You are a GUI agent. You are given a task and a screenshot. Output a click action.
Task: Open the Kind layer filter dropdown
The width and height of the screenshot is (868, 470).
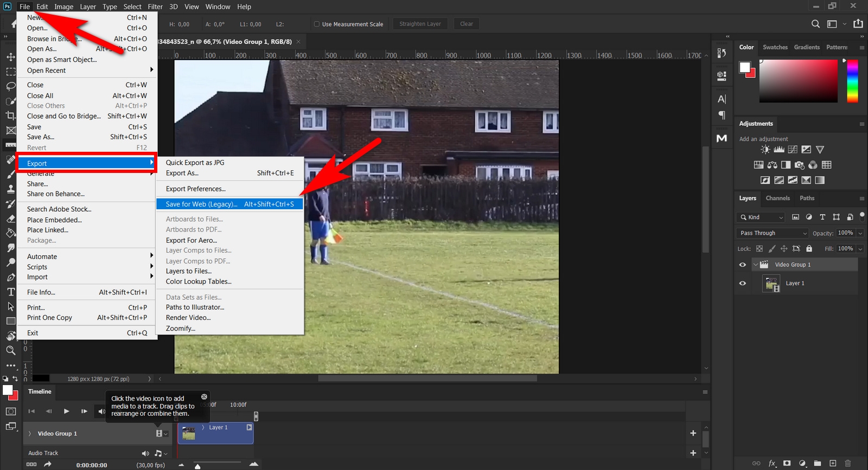(762, 217)
